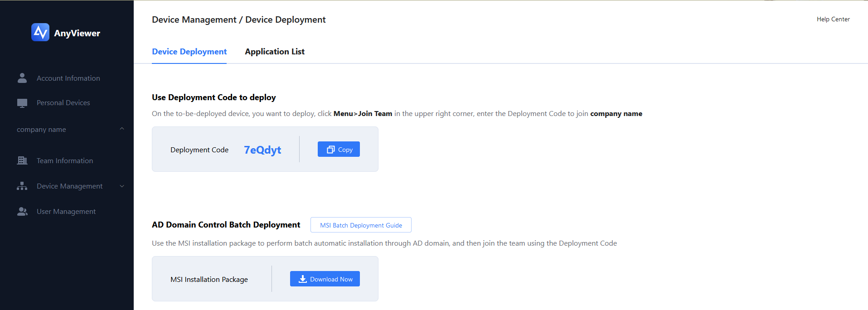Open the MSI Batch Deployment Guide
This screenshot has height=310, width=868.
coord(361,225)
